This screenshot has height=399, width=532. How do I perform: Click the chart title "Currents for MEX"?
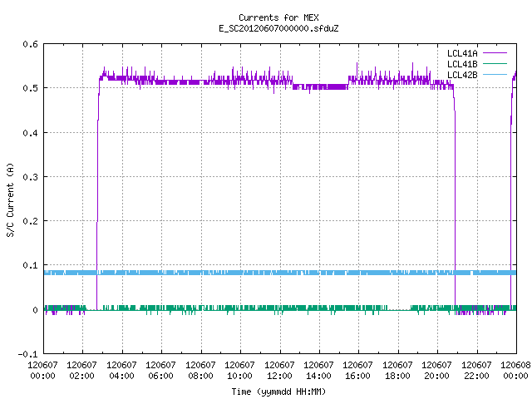(x=278, y=17)
